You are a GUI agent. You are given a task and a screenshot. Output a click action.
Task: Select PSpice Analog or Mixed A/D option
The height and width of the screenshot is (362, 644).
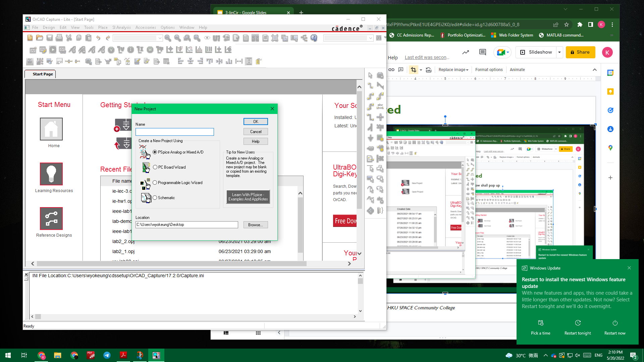[178, 152]
